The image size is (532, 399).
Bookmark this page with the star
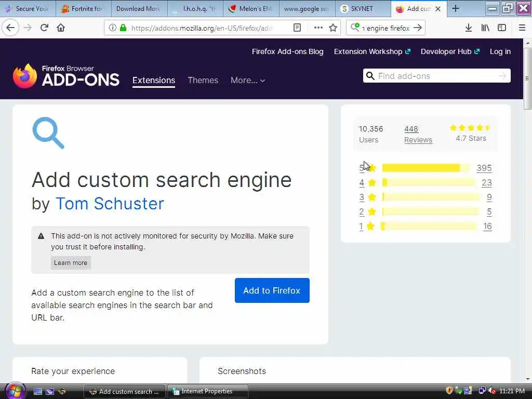(x=333, y=28)
